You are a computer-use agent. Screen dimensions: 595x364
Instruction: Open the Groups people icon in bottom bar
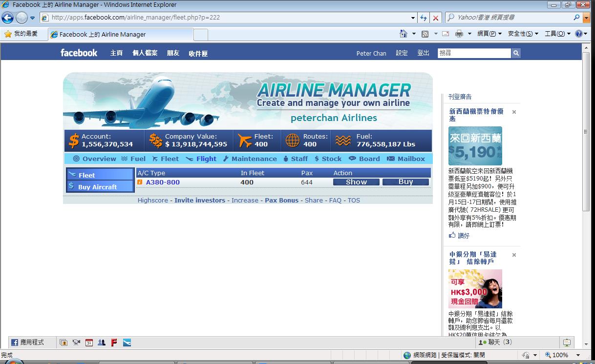click(102, 343)
